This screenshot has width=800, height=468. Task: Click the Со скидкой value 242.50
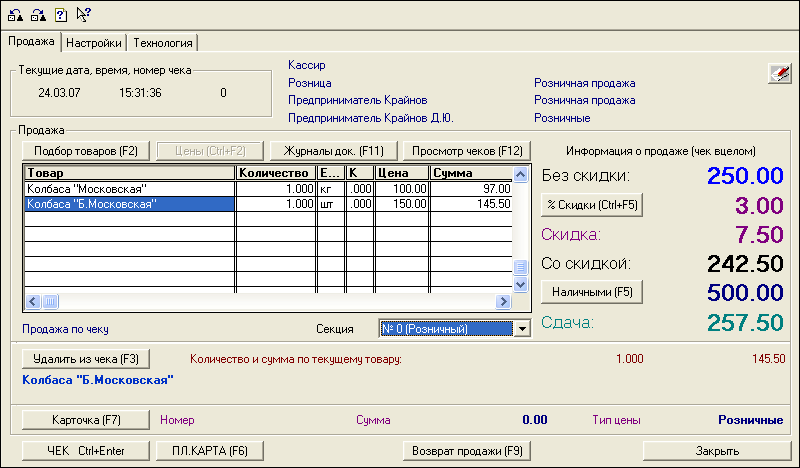[x=745, y=263]
